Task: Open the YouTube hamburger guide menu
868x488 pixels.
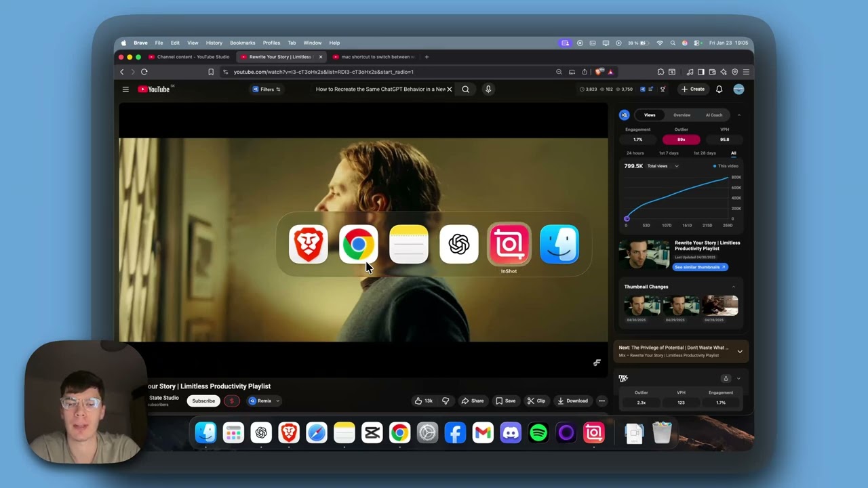Action: coord(125,89)
